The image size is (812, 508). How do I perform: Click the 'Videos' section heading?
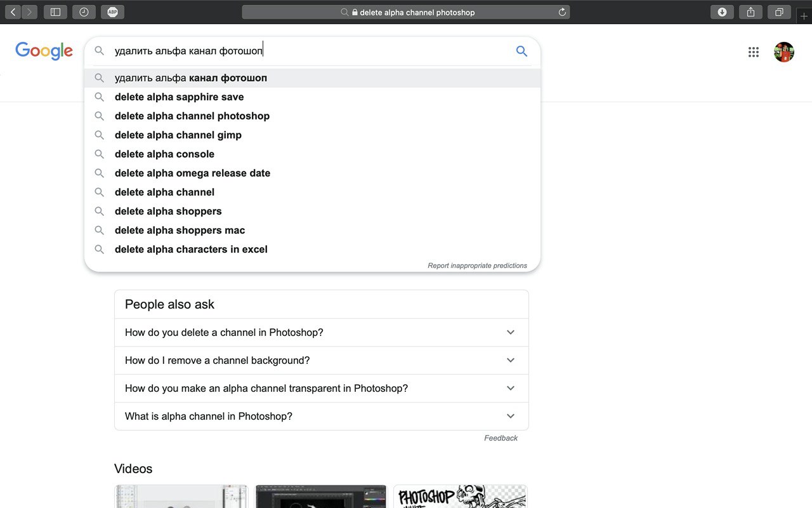click(x=133, y=469)
